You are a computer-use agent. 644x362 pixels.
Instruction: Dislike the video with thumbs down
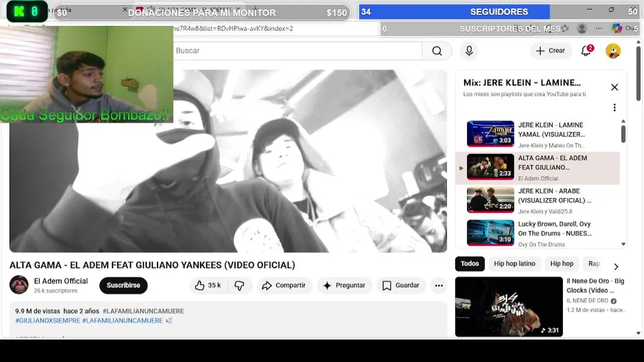239,286
